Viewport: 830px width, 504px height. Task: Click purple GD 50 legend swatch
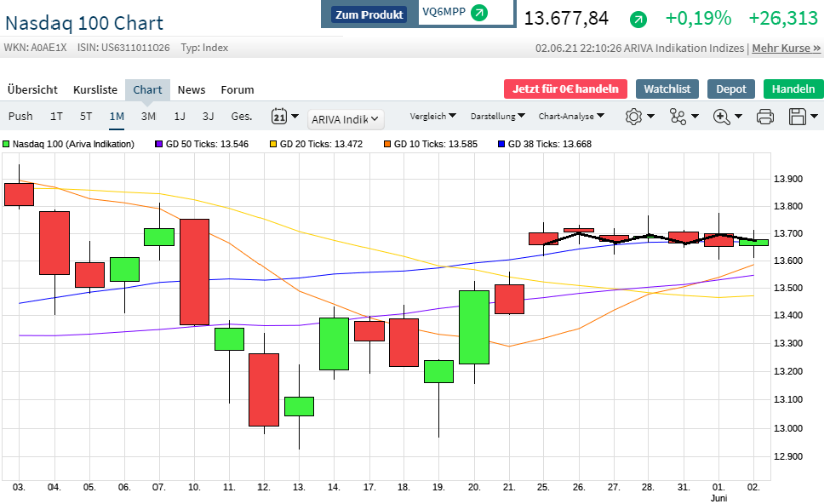tap(159, 144)
